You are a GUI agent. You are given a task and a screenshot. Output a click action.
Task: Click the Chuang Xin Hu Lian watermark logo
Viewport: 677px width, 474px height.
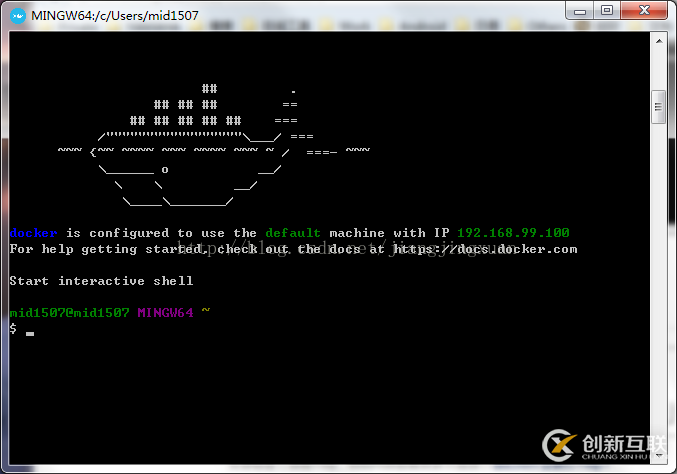[x=604, y=446]
